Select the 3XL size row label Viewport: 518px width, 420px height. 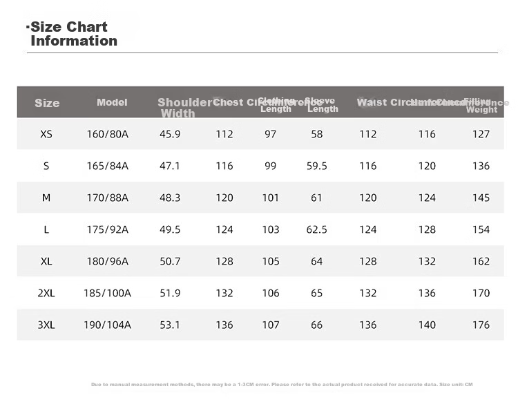(x=46, y=325)
